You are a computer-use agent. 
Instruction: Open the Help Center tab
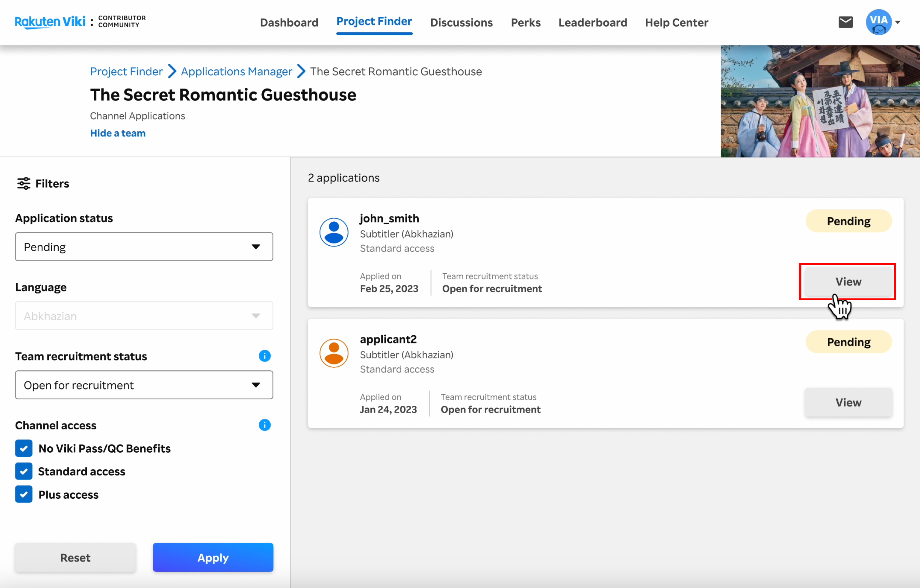point(677,23)
